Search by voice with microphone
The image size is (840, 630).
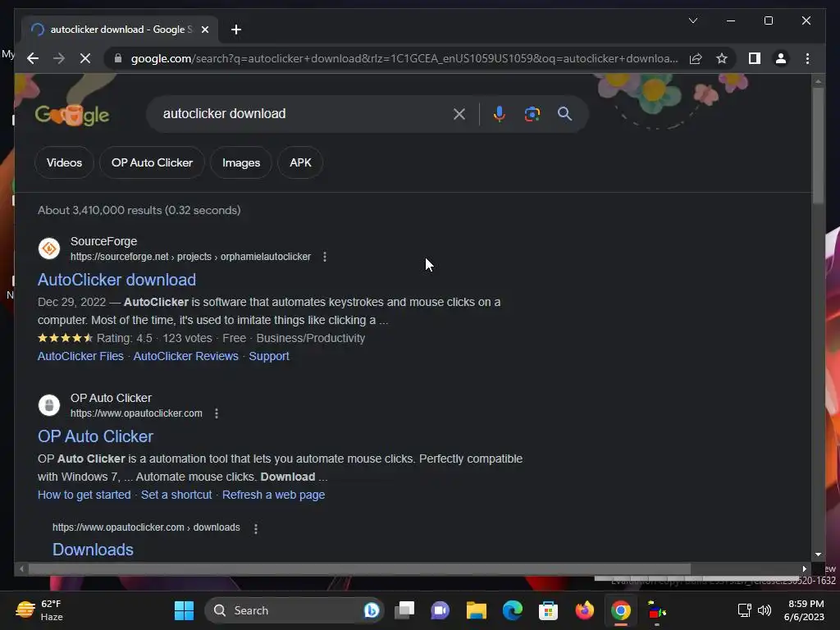click(x=500, y=113)
